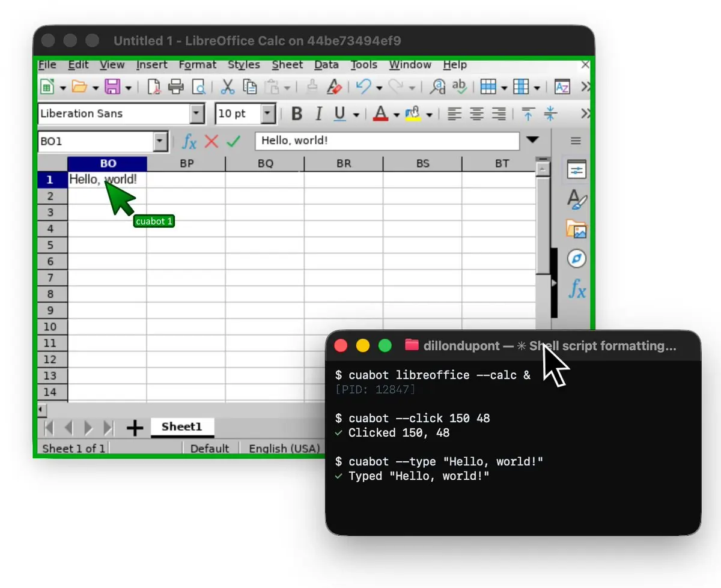Open the sidebar Styles deck icon
Image resolution: width=721 pixels, height=588 pixels.
[x=576, y=199]
